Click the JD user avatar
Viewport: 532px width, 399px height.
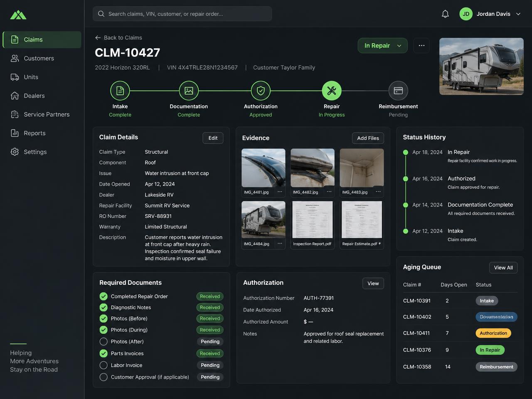tap(466, 14)
